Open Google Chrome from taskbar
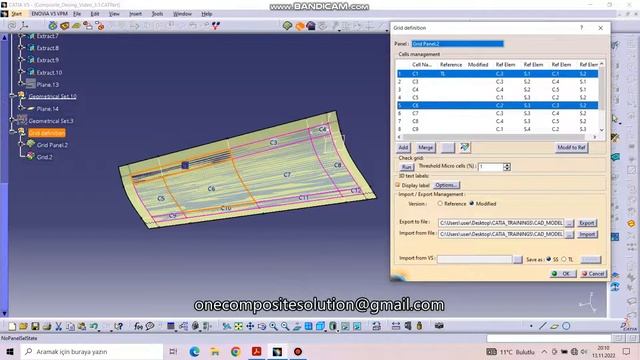Image resolution: width=640 pixels, height=360 pixels. click(x=236, y=351)
